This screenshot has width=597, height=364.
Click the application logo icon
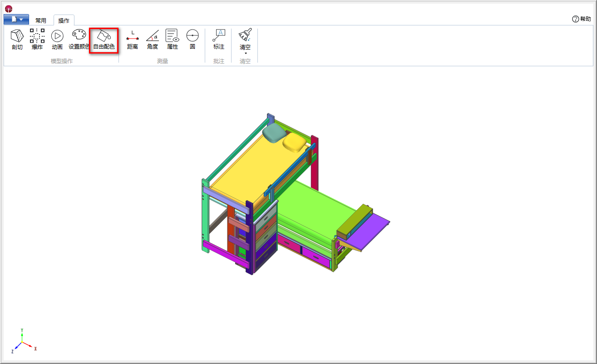click(x=9, y=8)
